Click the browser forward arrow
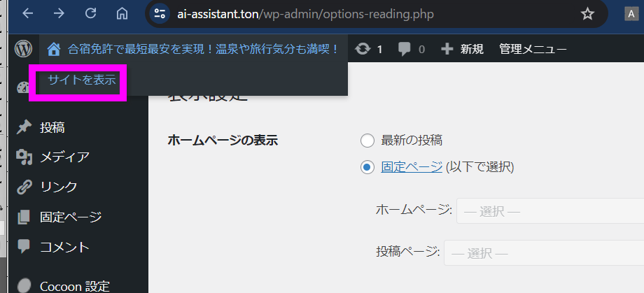The width and height of the screenshot is (644, 293). tap(59, 13)
